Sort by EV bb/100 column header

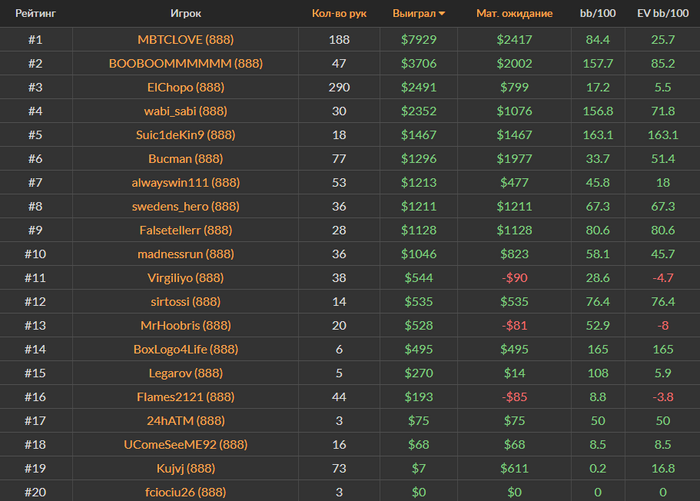[x=662, y=14]
